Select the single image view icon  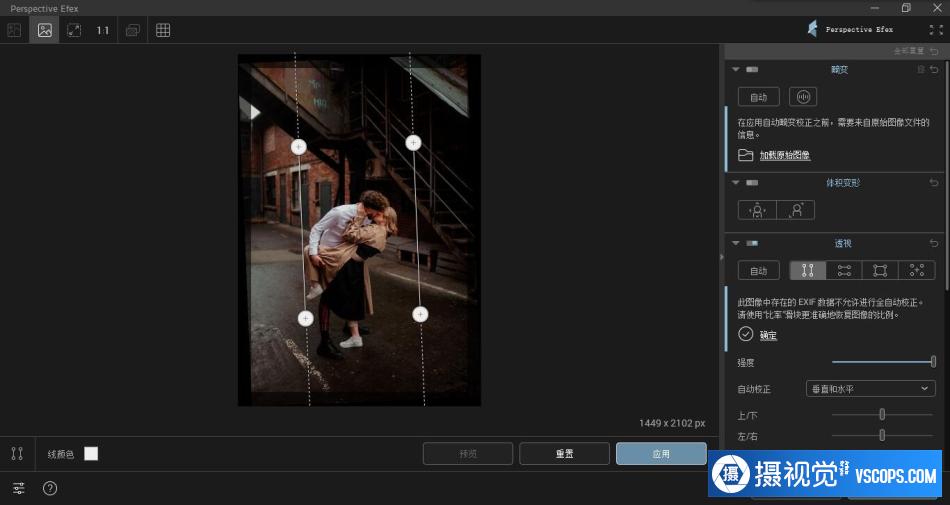(44, 30)
